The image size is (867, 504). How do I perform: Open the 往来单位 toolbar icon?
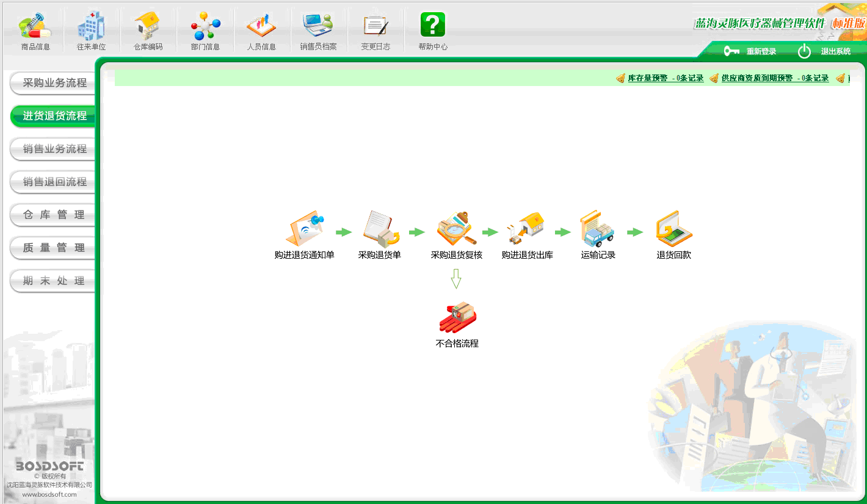tap(91, 26)
